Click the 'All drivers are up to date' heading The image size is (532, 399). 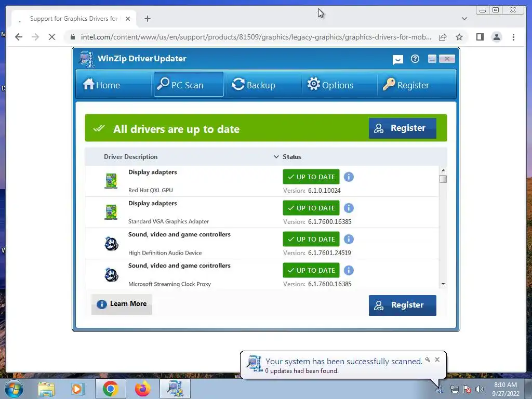point(177,129)
